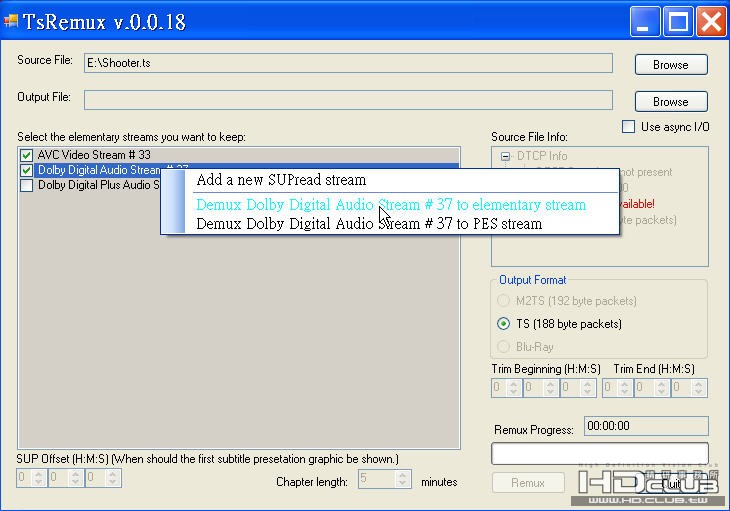This screenshot has height=511, width=730.
Task: Click the SUP Offset minutes spinner
Action: (65, 478)
